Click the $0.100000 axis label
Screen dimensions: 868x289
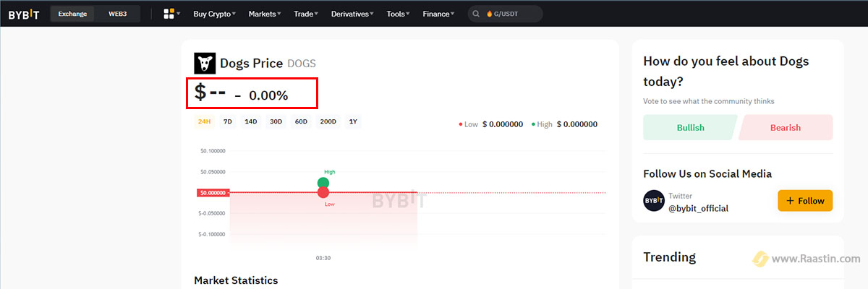pos(213,151)
